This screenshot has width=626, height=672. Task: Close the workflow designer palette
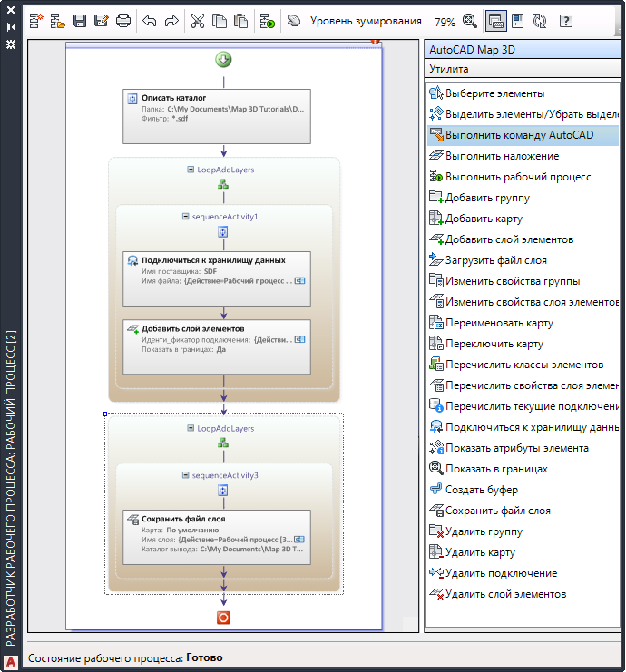11,9
